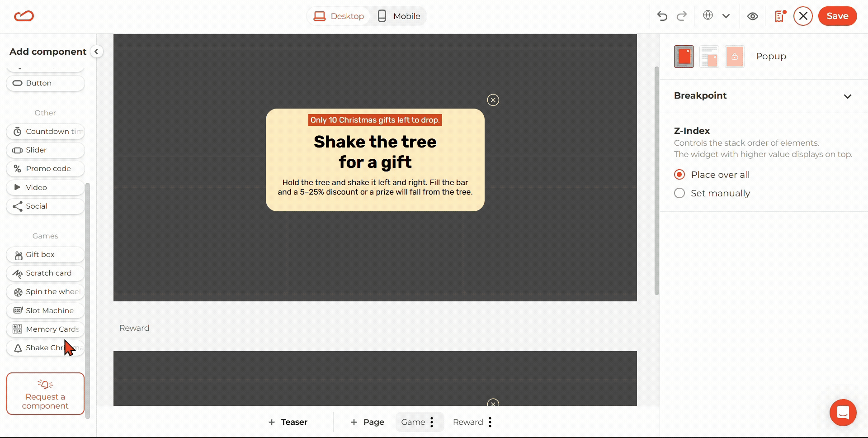
Task: Open the chat support bubble
Action: pos(843,412)
